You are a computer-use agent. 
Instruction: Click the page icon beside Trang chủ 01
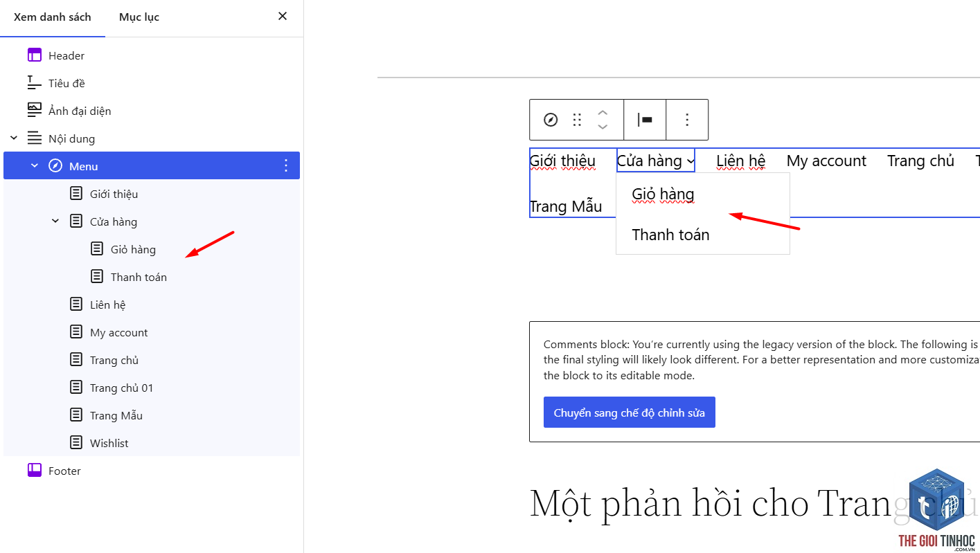click(76, 388)
